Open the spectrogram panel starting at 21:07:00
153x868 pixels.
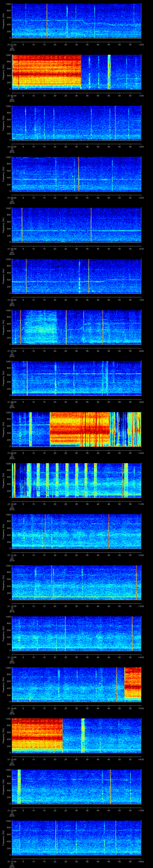[x=77, y=327]
